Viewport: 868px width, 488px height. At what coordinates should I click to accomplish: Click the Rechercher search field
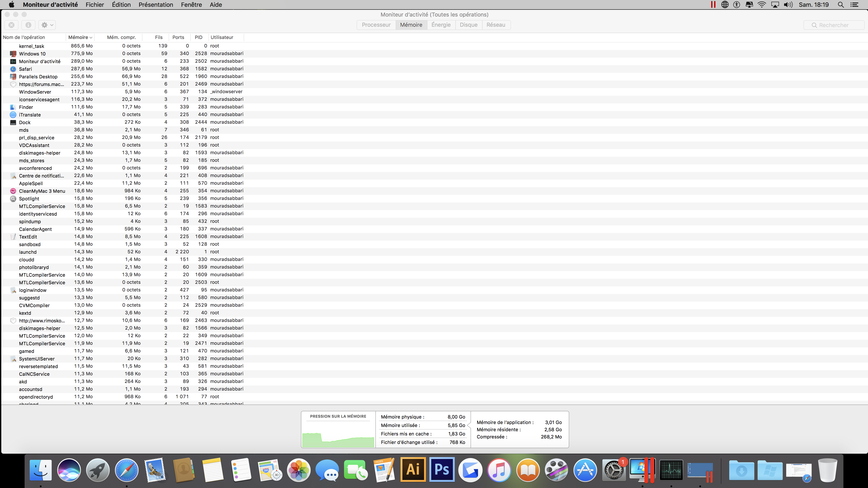pos(834,25)
